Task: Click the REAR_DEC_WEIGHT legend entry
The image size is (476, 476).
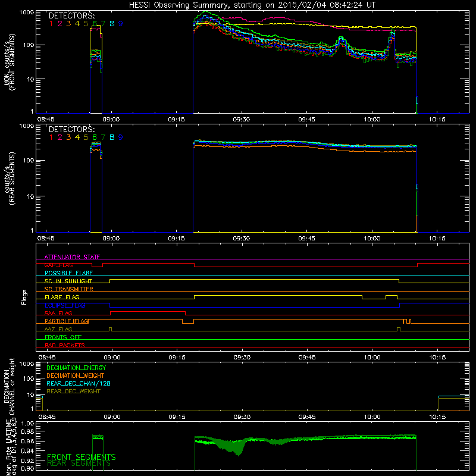Action: click(73, 392)
